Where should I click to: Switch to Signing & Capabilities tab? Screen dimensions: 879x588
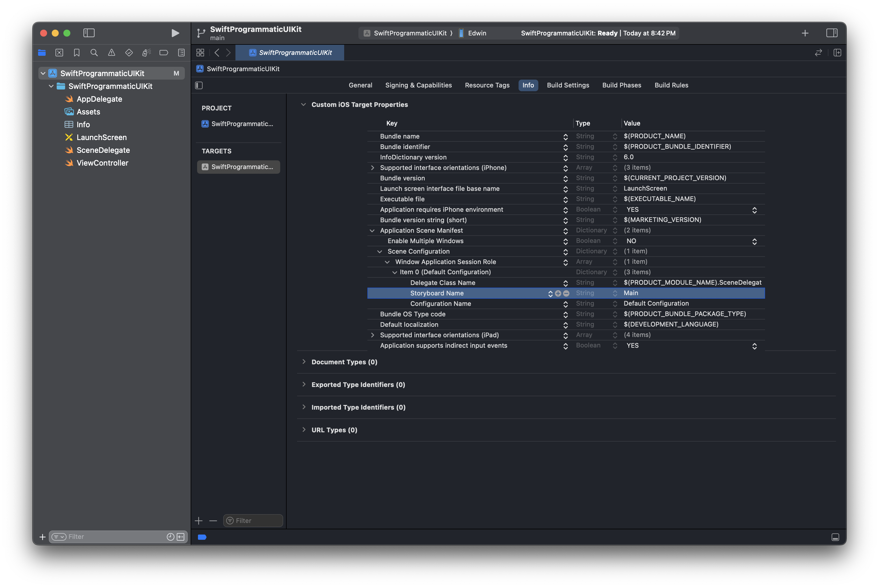[418, 85]
